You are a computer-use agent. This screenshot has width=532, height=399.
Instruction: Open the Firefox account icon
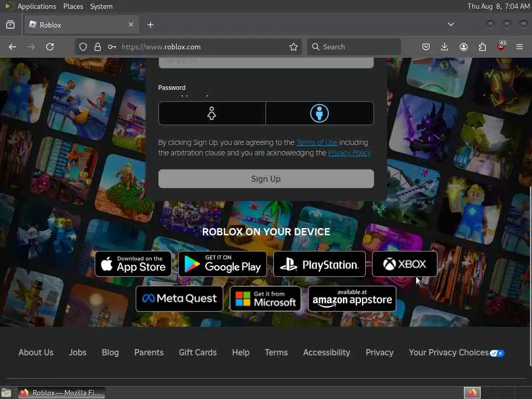pos(463,47)
